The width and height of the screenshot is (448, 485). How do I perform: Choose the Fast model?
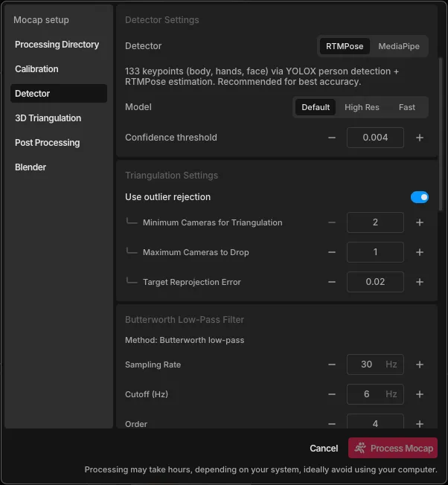(x=407, y=107)
